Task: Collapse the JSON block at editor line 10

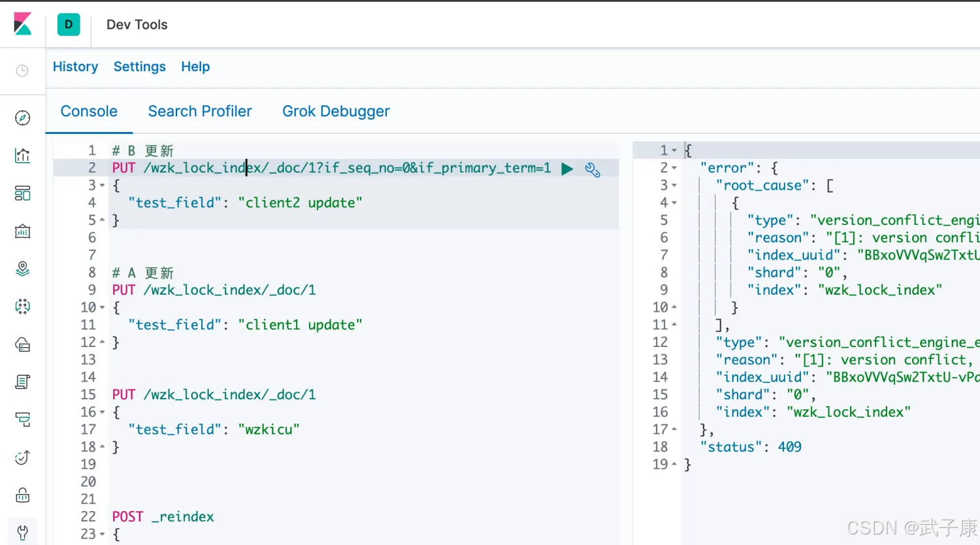Action: pos(102,308)
